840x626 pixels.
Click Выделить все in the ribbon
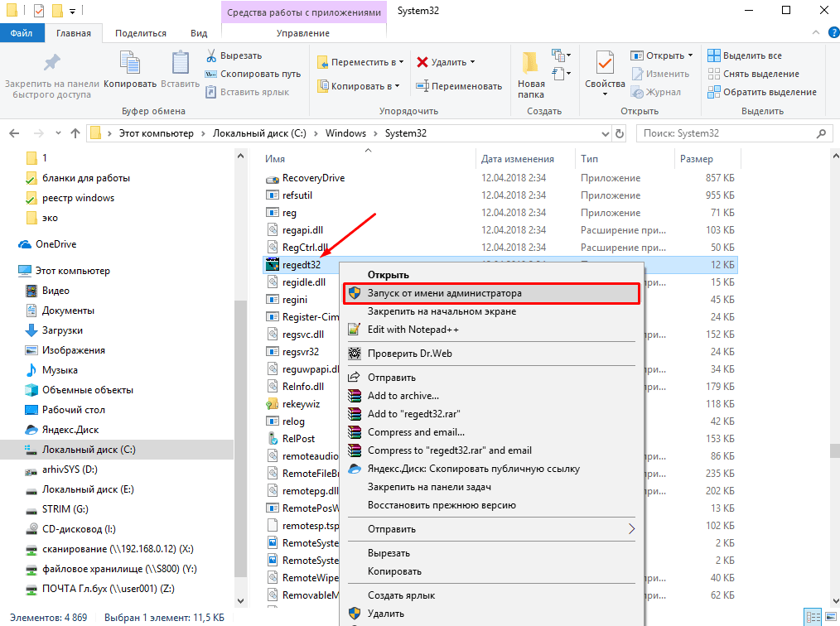pyautogui.click(x=745, y=55)
